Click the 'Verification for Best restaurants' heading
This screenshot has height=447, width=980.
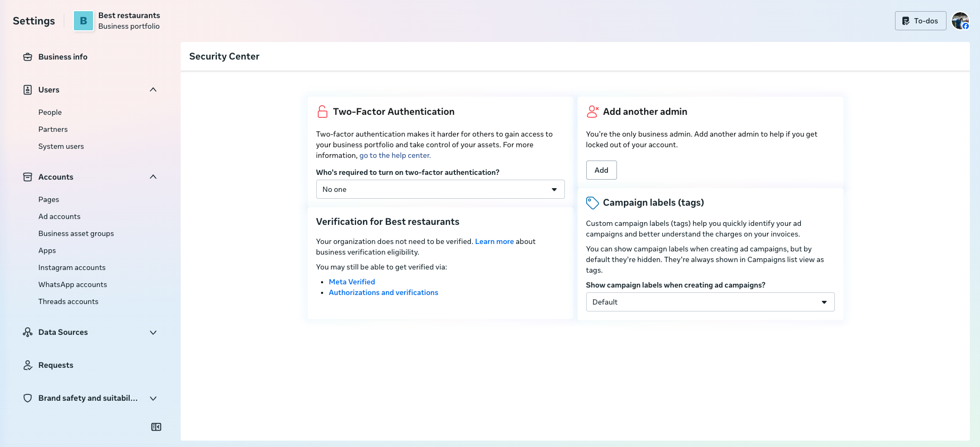[387, 222]
